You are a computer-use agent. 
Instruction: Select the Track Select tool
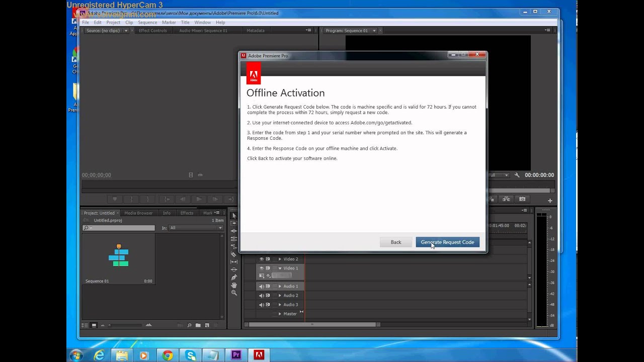[234, 223]
